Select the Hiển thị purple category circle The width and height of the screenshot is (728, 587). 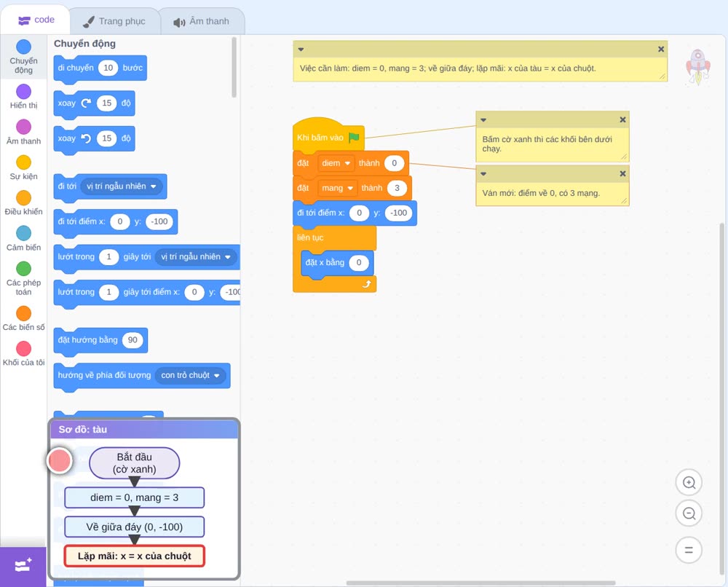pyautogui.click(x=24, y=92)
